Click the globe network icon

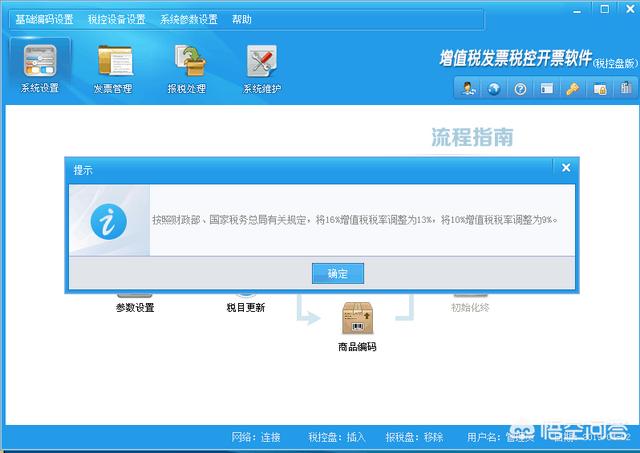click(x=494, y=89)
